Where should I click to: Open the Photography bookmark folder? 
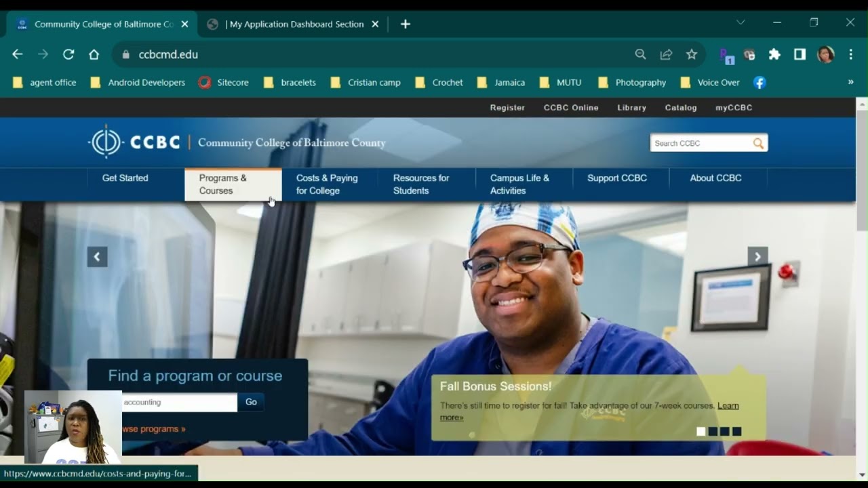(x=632, y=82)
